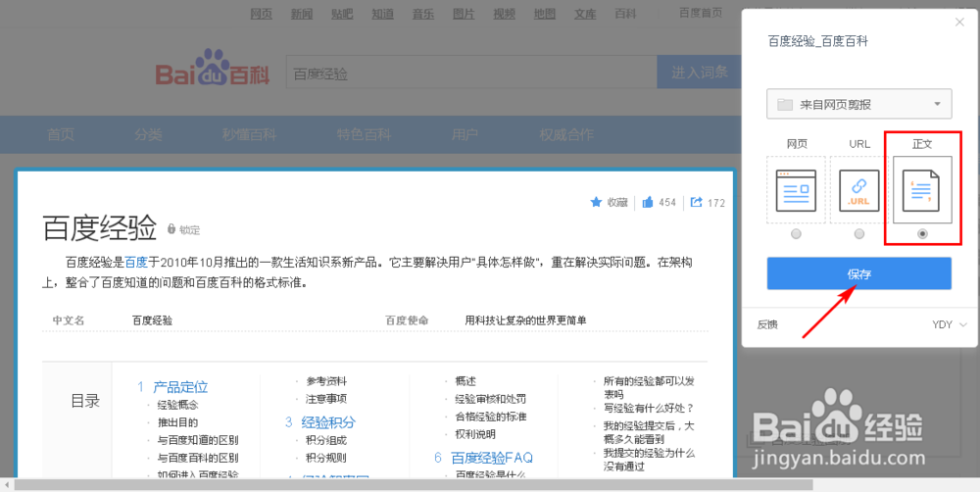Click the 收藏 star icon
This screenshot has height=492, width=980.
point(596,202)
